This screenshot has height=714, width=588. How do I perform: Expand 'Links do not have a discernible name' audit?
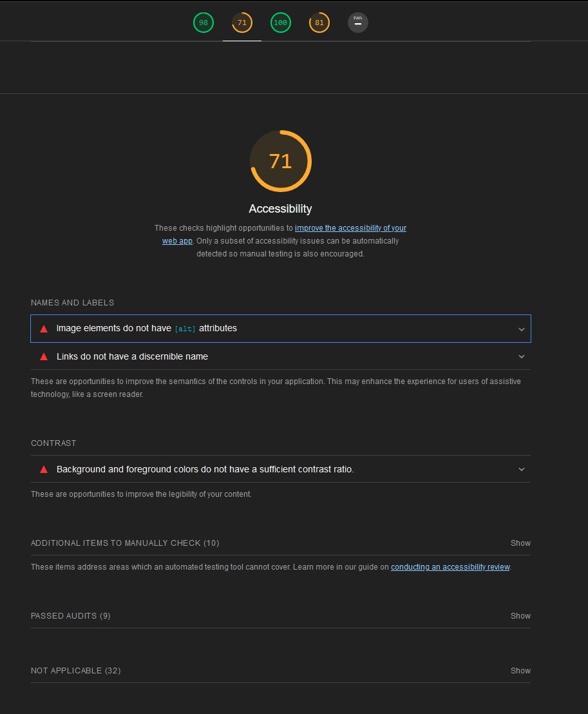pyautogui.click(x=281, y=356)
